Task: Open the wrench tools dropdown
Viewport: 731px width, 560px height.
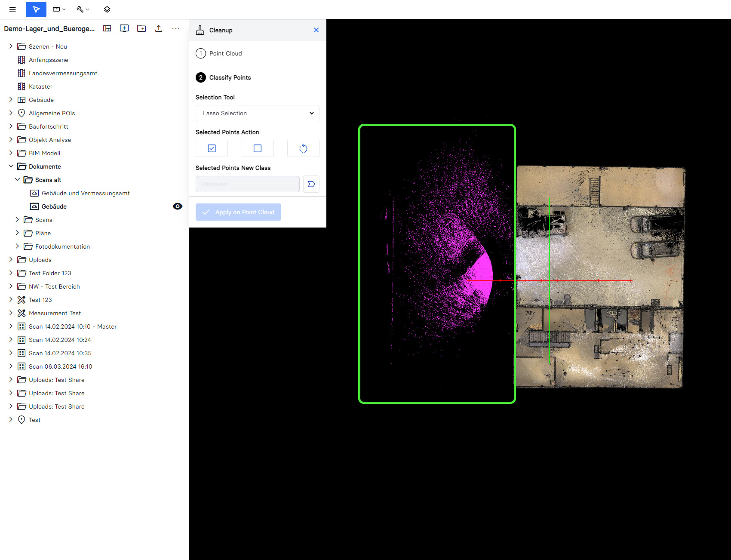Action: [x=83, y=9]
